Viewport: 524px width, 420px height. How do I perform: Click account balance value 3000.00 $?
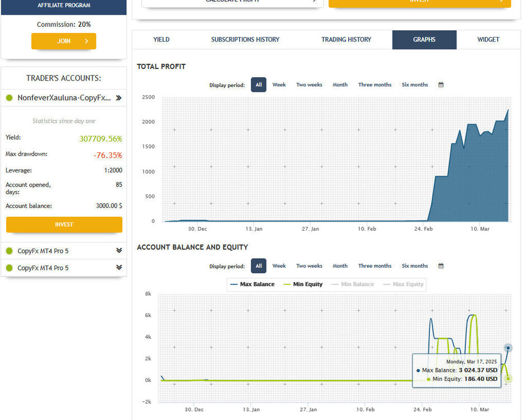coord(109,206)
